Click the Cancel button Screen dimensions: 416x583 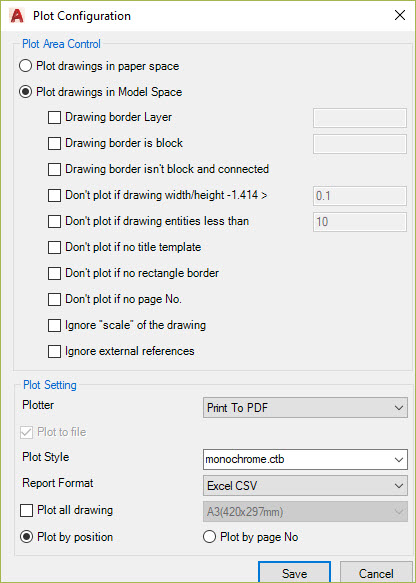(376, 573)
